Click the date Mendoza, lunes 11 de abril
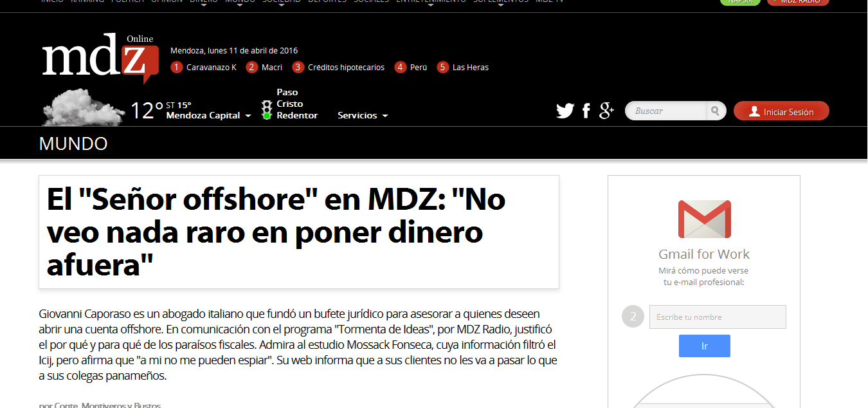868x408 pixels. tap(234, 51)
